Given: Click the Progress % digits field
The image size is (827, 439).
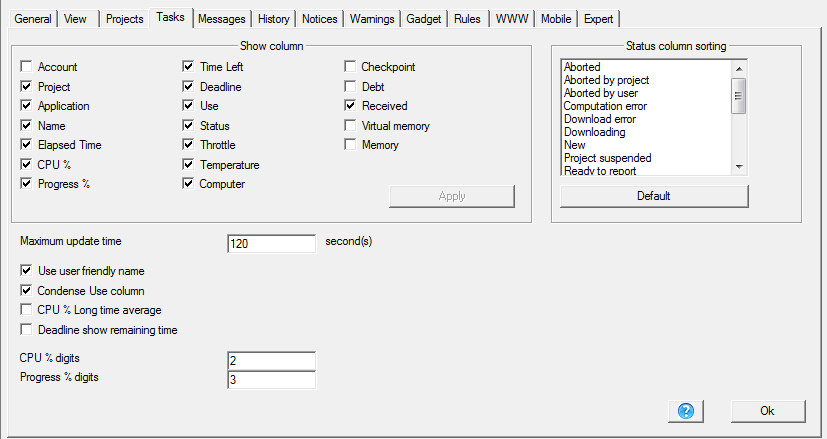Looking at the screenshot, I should click(272, 380).
